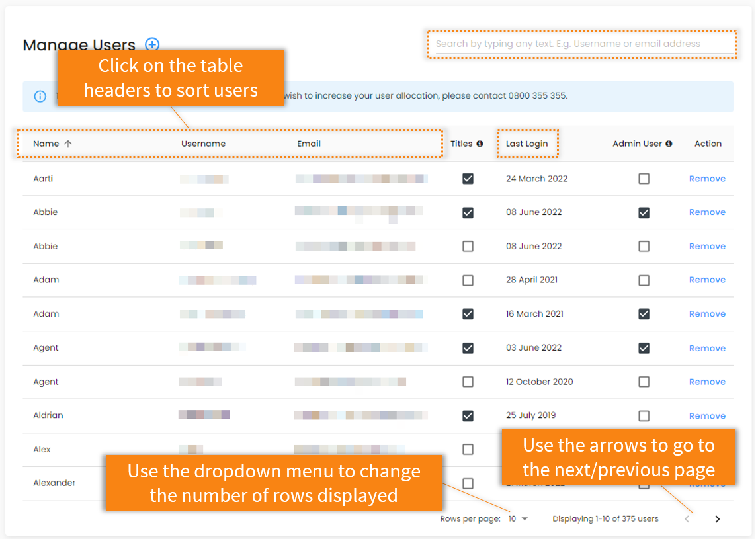
Task: Click the date 24 March 2022
Action: (536, 179)
